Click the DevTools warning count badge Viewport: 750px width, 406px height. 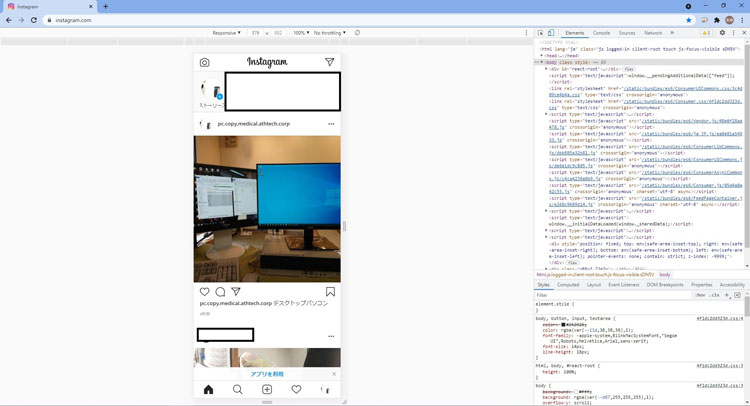coord(706,33)
